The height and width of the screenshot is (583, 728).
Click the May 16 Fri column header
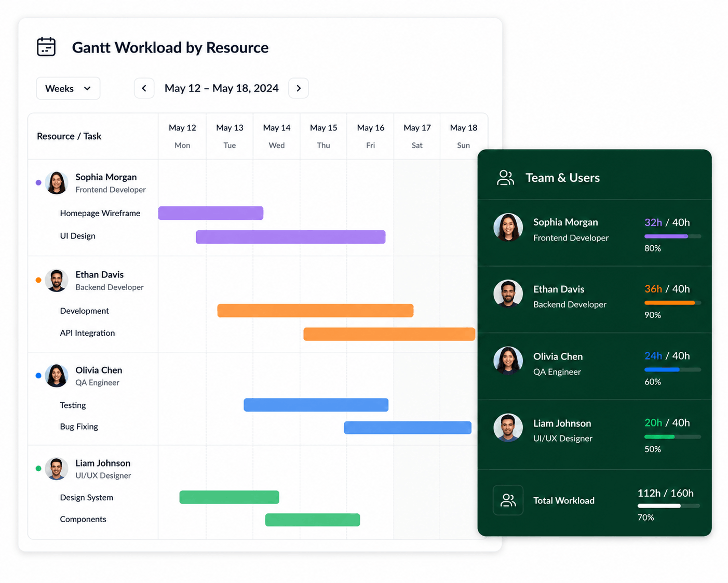tap(371, 136)
